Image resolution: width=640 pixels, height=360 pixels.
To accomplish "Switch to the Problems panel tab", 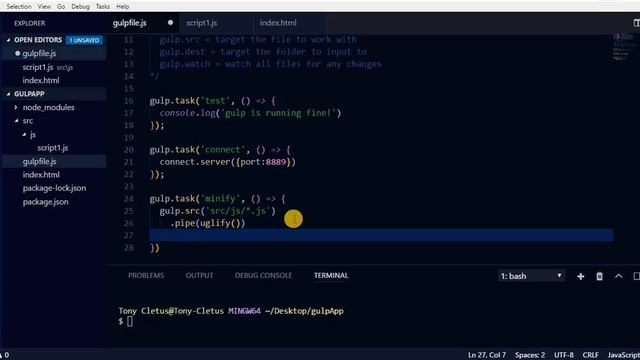I will pos(146,276).
